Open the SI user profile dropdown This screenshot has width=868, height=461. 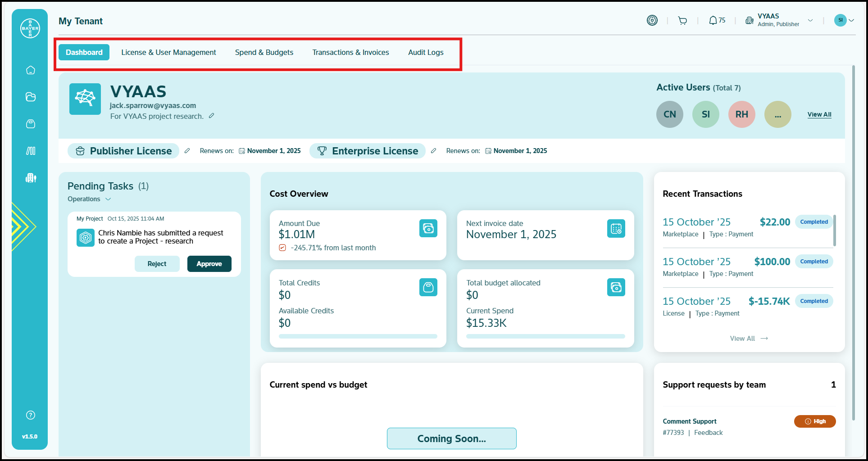(851, 20)
